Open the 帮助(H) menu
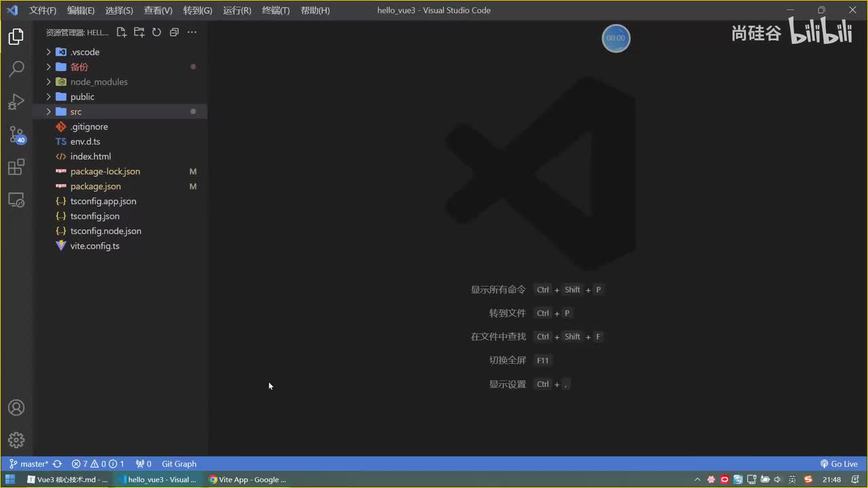Viewport: 868px width, 488px height. coord(315,10)
